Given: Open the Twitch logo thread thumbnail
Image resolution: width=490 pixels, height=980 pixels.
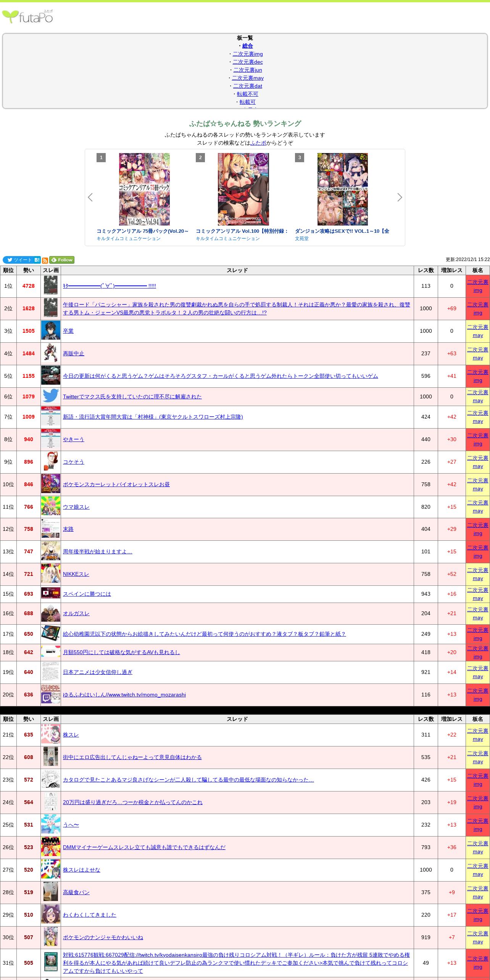Looking at the screenshot, I should pos(51,695).
